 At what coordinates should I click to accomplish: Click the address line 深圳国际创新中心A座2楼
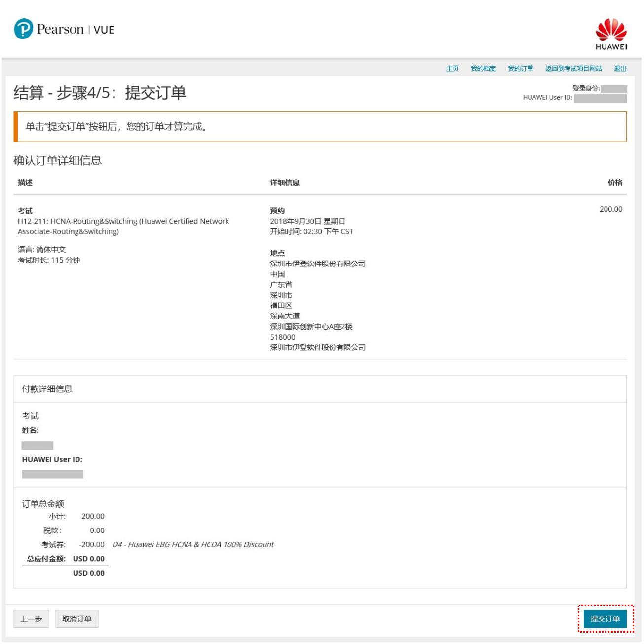point(311,327)
